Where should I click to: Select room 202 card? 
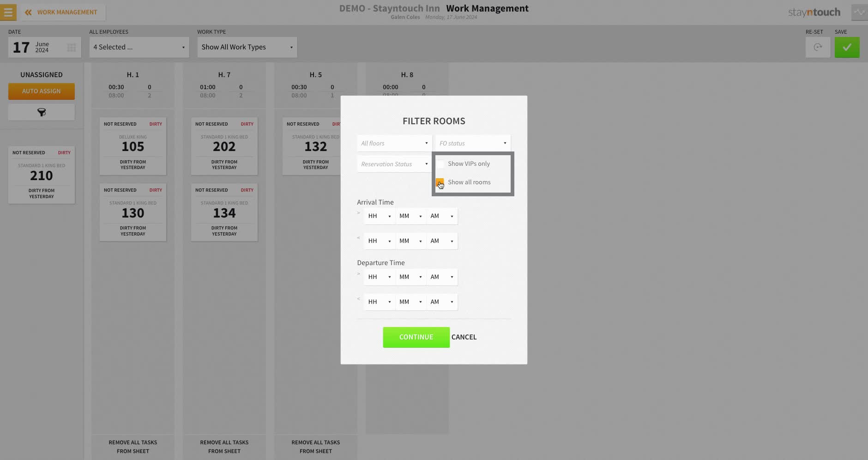(224, 146)
